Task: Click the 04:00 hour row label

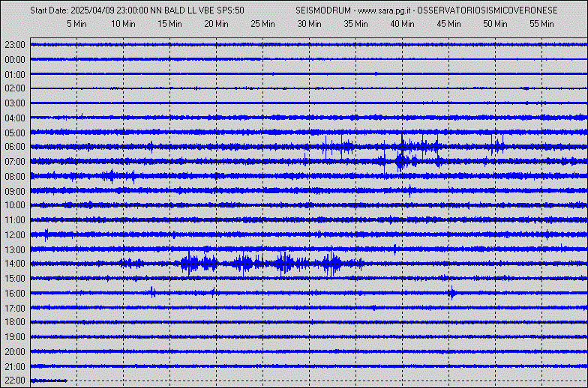Action: pyautogui.click(x=15, y=118)
